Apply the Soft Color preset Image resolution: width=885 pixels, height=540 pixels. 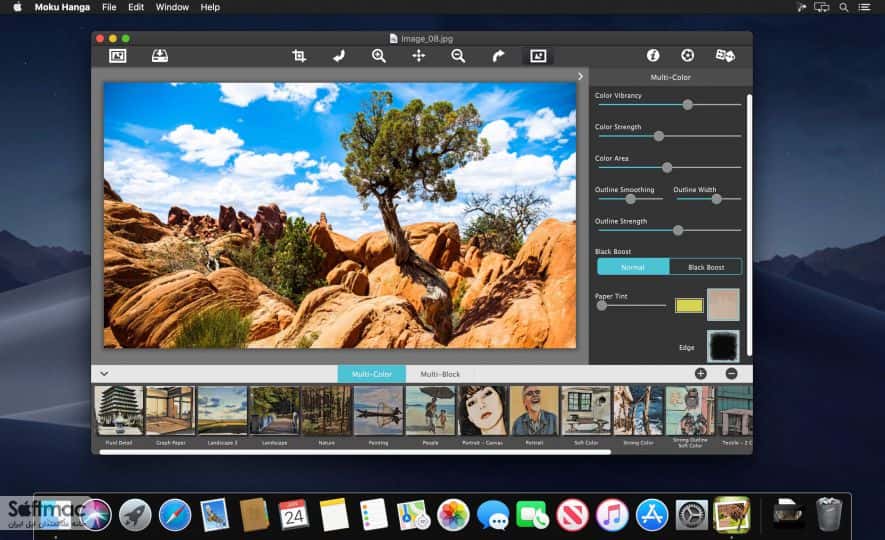586,410
